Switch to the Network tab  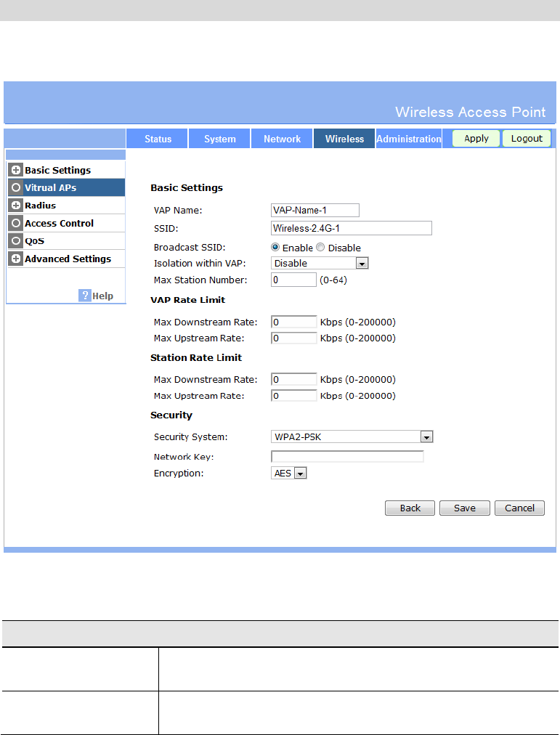click(282, 139)
